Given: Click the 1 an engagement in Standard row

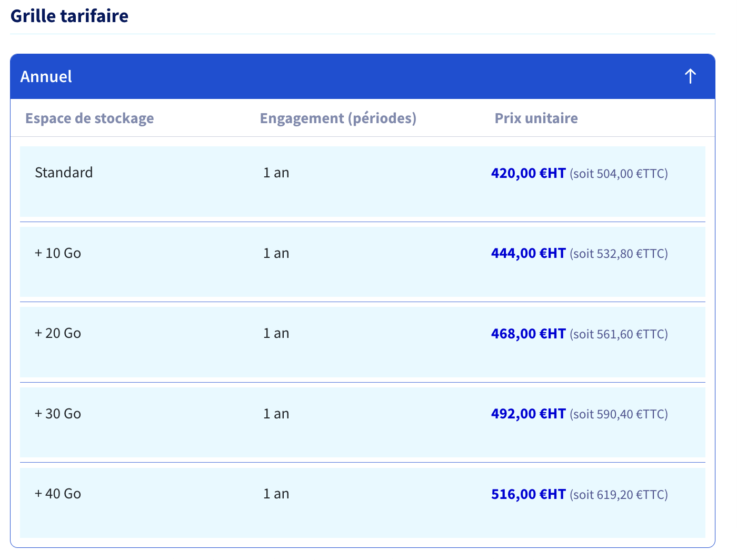Looking at the screenshot, I should click(x=276, y=173).
